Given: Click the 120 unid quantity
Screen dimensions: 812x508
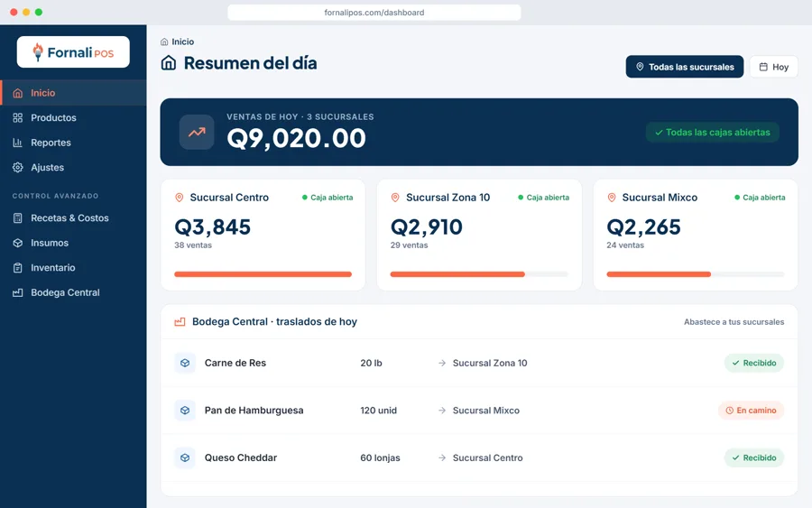Looking at the screenshot, I should pos(379,411).
